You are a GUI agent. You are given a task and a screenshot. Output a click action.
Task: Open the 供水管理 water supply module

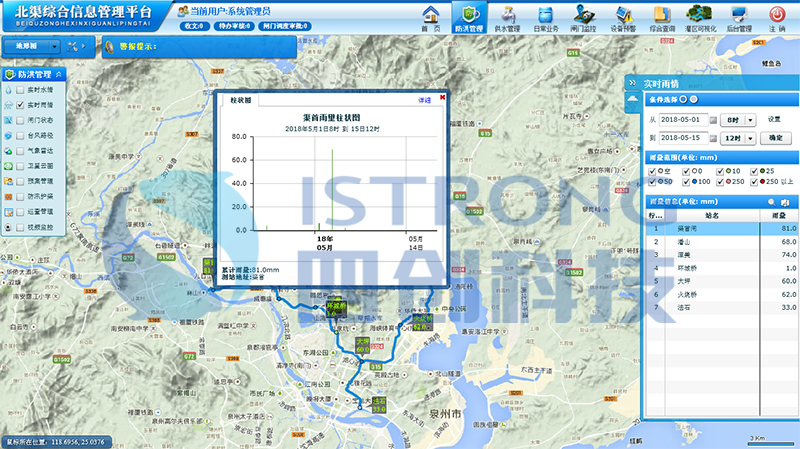click(x=507, y=15)
